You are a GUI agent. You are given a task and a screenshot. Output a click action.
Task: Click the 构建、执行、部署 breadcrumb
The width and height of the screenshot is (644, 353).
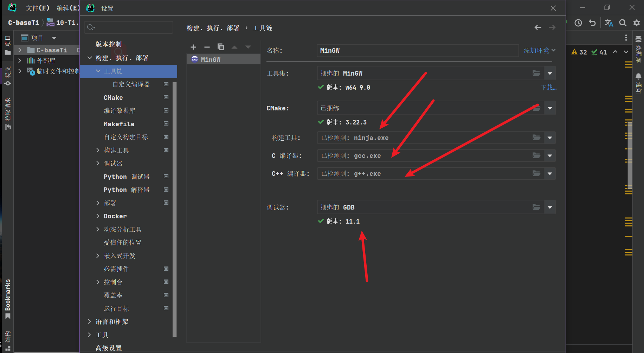pos(213,28)
